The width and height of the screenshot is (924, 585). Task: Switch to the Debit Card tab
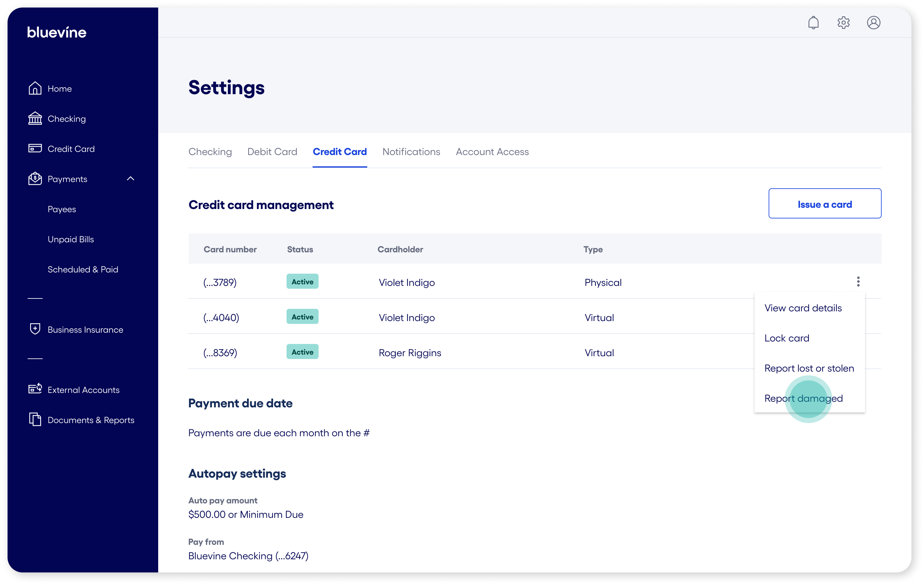click(272, 152)
